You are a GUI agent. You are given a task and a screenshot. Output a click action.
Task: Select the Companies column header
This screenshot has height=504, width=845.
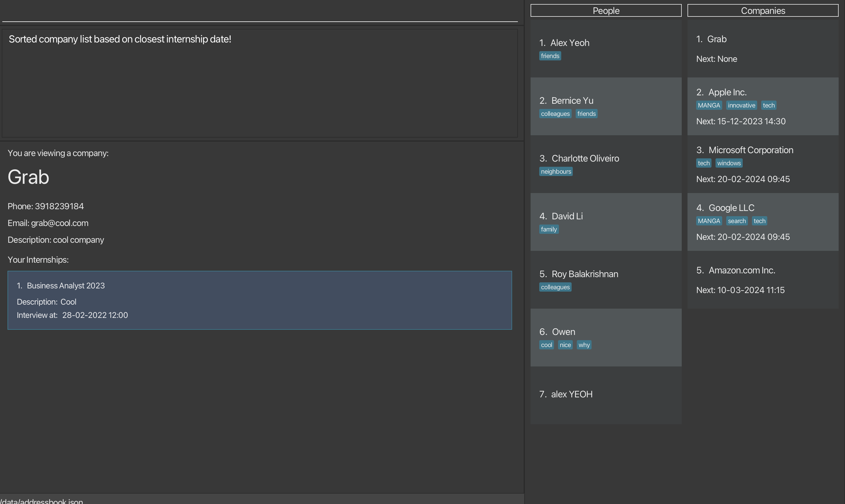pos(762,10)
